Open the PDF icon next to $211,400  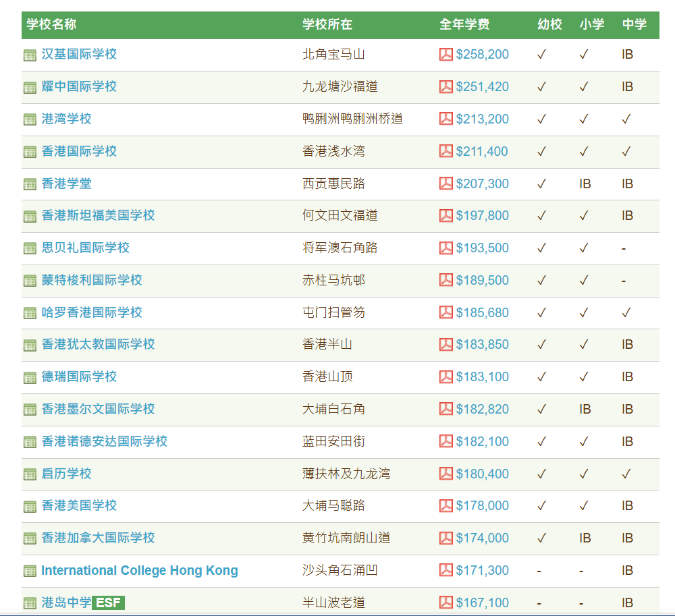click(x=446, y=151)
